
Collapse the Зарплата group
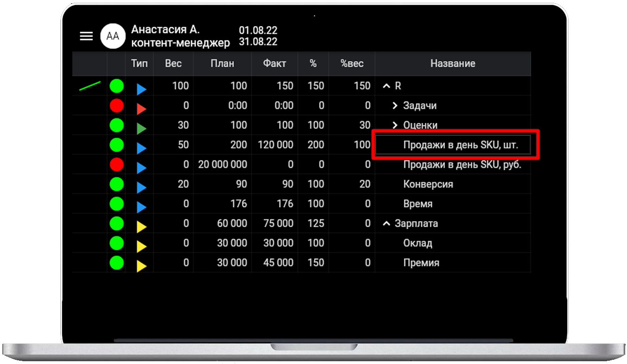pos(386,224)
